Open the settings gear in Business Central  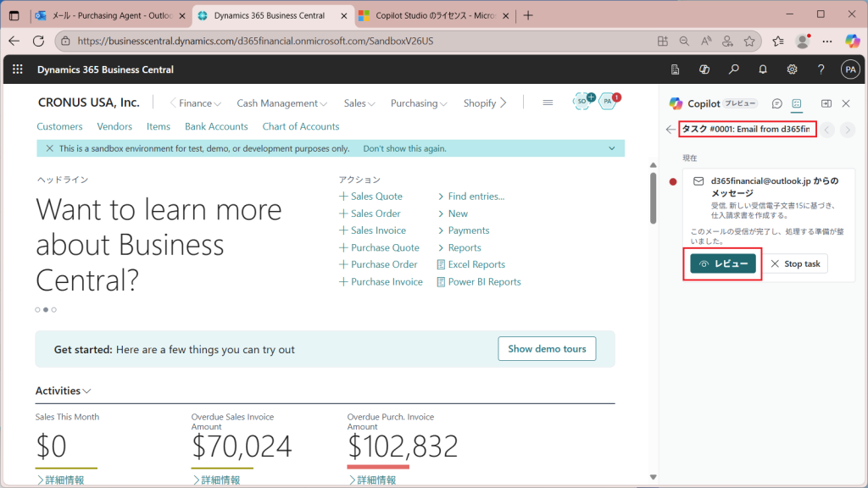tap(793, 69)
